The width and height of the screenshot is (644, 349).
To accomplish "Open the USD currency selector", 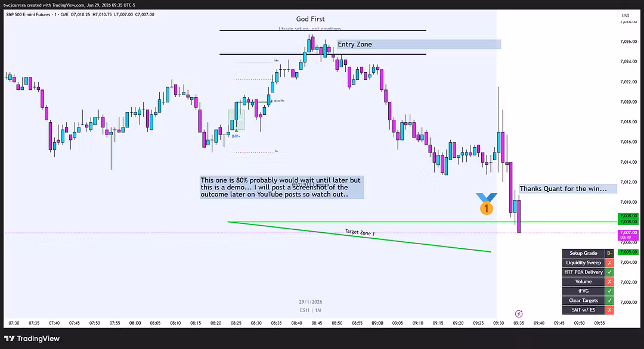I will [x=625, y=15].
